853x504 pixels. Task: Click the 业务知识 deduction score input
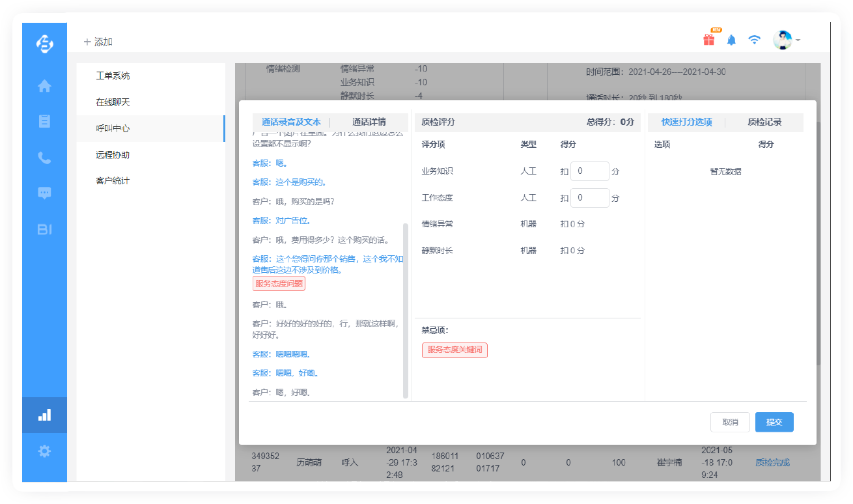pyautogui.click(x=589, y=171)
